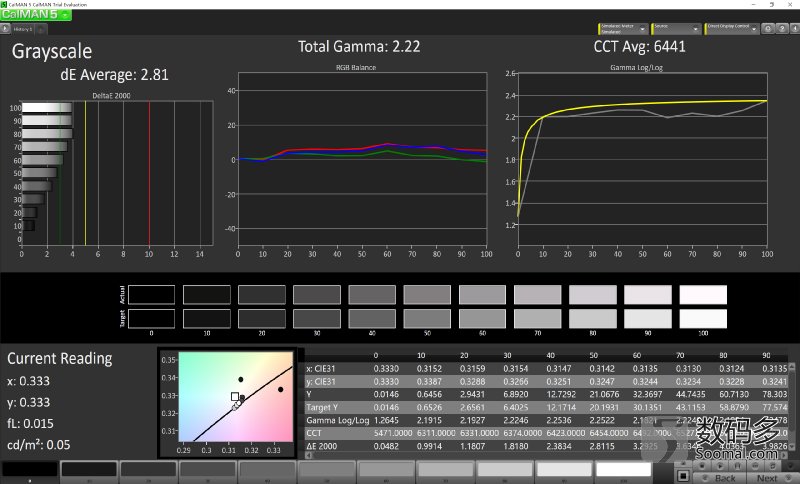The width and height of the screenshot is (800, 484).
Task: Click the ΔE 2000 row label
Action: pos(321,446)
